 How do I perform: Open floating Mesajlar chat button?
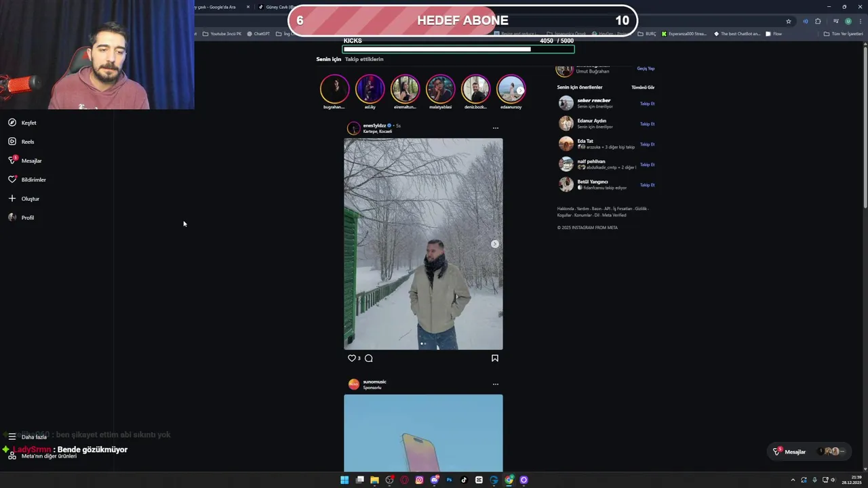808,451
